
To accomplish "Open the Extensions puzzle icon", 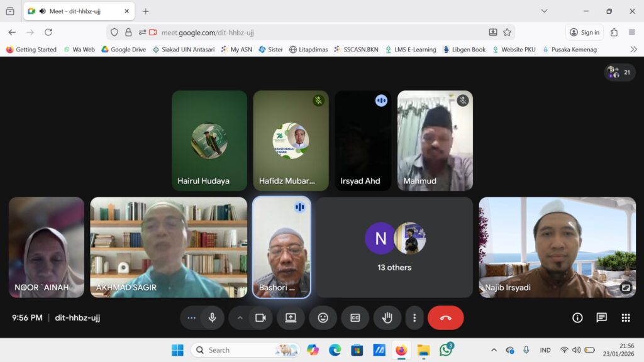I will click(x=614, y=33).
